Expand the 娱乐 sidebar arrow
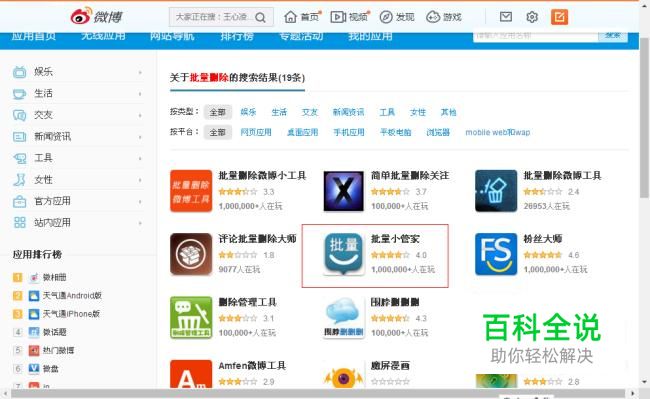Screen dimensions: 650x399 [140, 72]
